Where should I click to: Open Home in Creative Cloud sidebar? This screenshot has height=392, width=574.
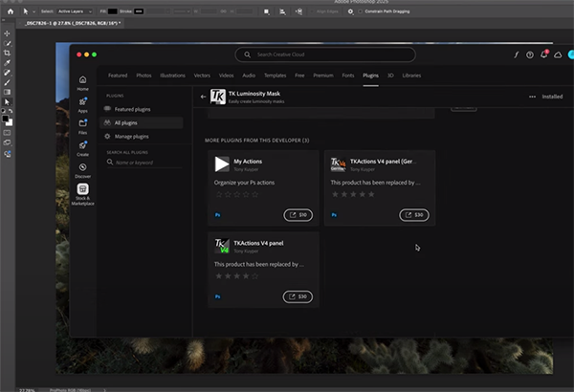pos(82,83)
